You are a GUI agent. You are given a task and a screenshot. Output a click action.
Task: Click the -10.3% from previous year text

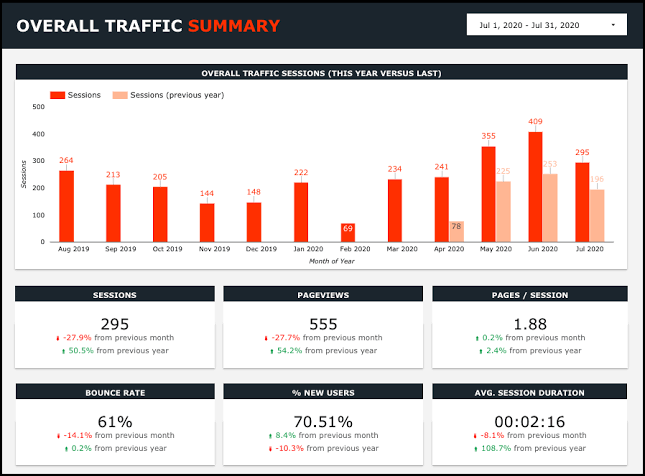327,448
